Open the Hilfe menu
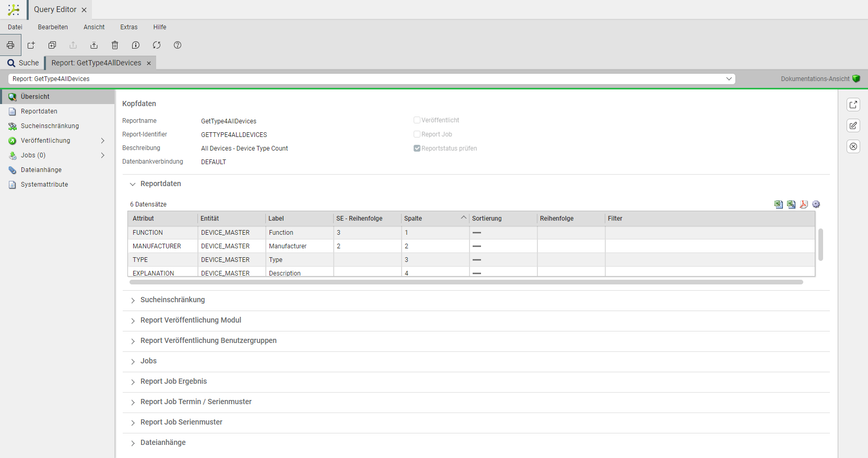This screenshot has width=868, height=458. (x=160, y=27)
